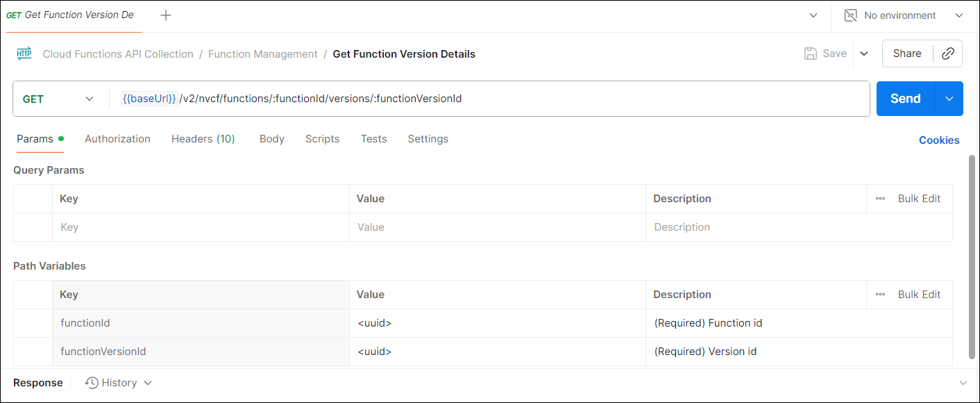Click the HTTP request type icon

[24, 54]
